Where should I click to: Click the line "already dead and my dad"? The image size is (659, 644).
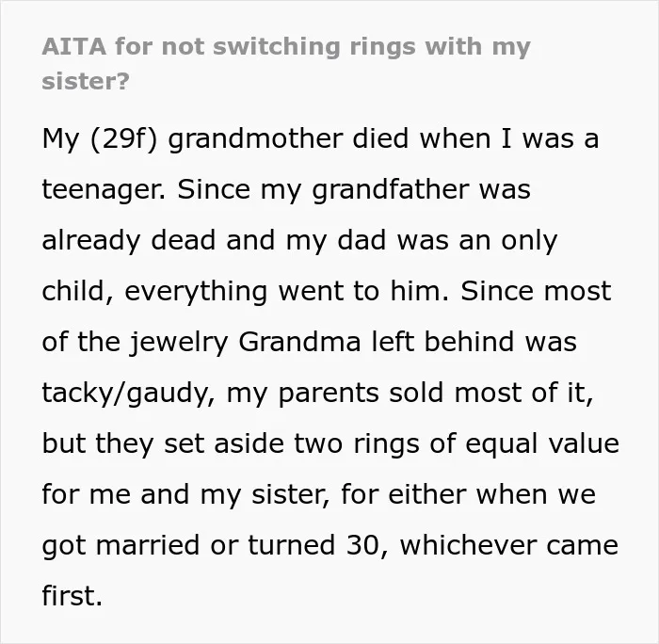tap(214, 240)
